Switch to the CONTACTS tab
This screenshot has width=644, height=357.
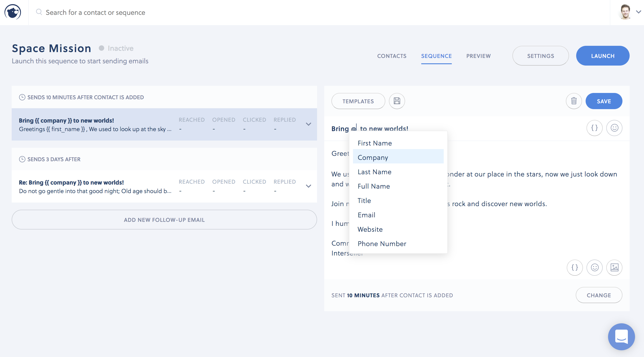point(391,56)
